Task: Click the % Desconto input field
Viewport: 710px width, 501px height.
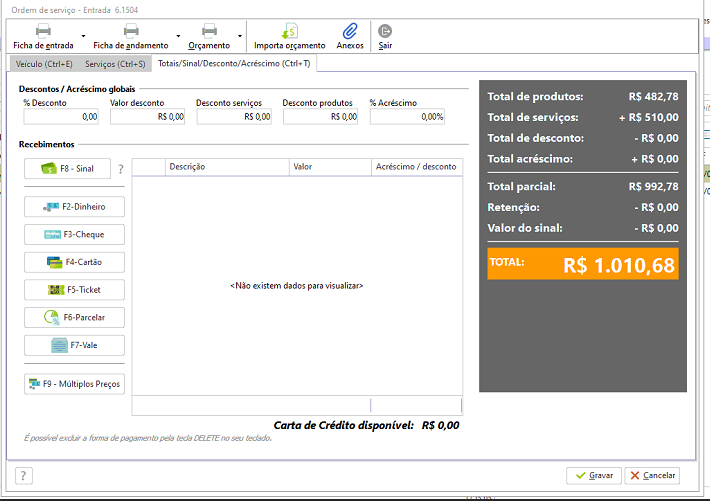Action: [x=61, y=117]
